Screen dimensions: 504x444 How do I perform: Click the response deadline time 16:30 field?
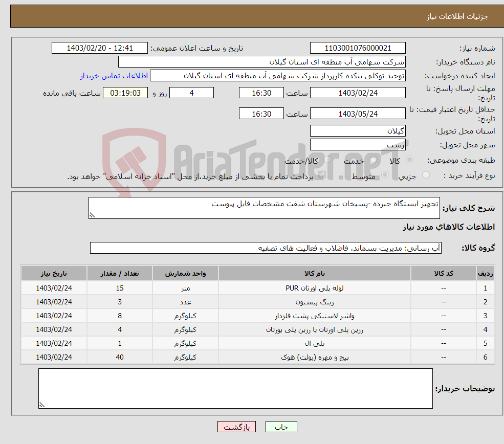tap(261, 93)
